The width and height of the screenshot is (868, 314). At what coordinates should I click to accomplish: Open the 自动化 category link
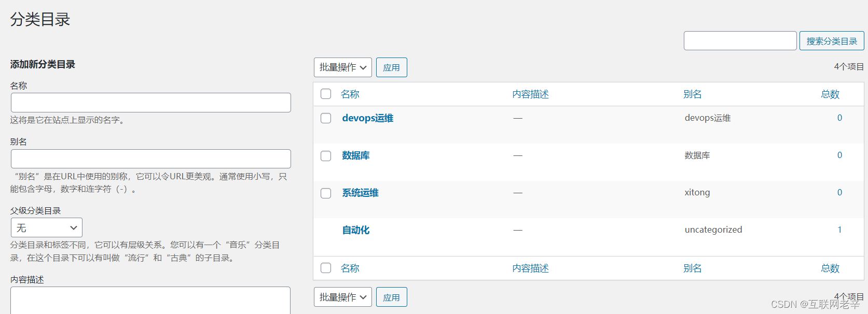pyautogui.click(x=355, y=230)
